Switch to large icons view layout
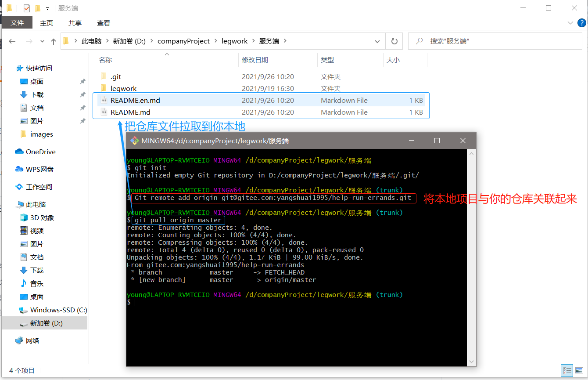Screen dimensions: 588x380 [x=579, y=370]
